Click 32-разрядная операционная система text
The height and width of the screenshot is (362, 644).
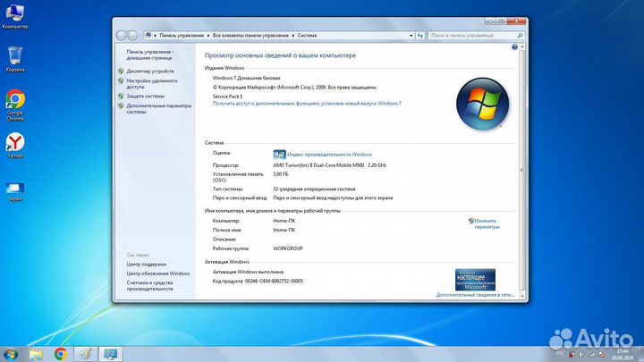[x=314, y=189]
